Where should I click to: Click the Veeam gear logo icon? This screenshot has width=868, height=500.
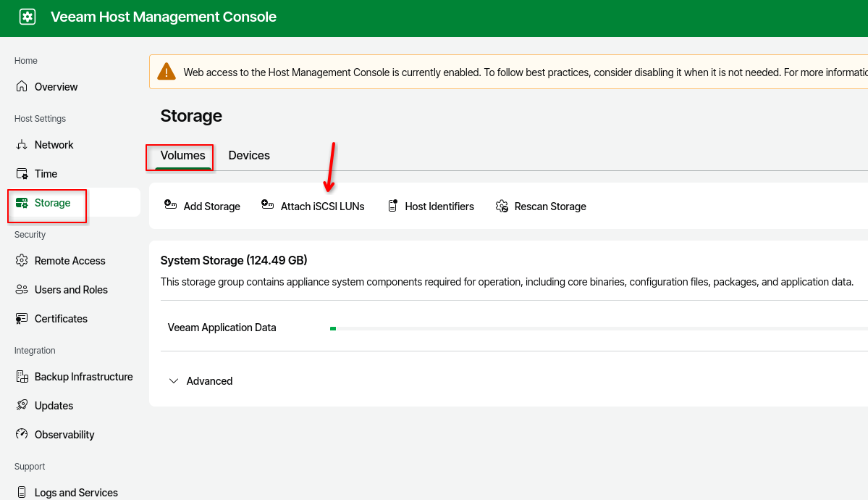[x=27, y=17]
